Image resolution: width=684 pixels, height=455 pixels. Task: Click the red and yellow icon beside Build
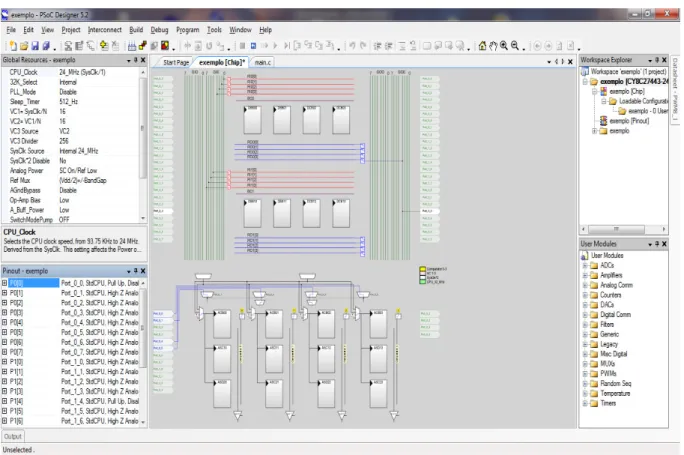pos(143,46)
